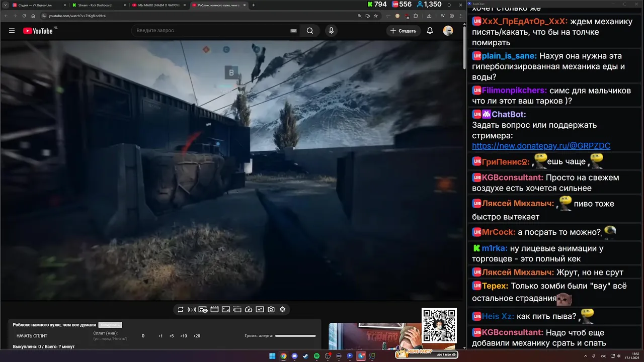
Task: Start voice search with the microphone
Action: (331, 31)
